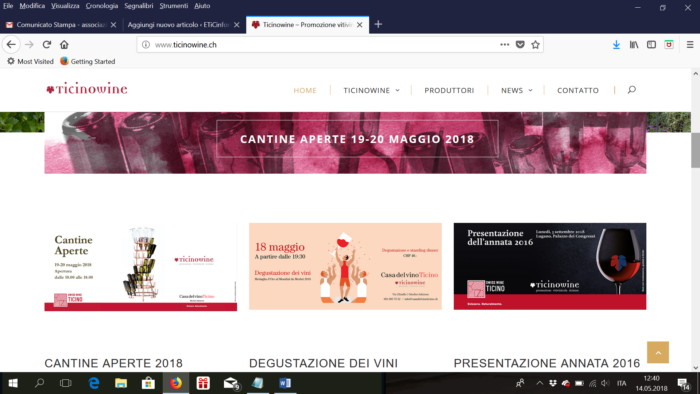Screen dimensions: 700x394
Task: Open the downloads arrow icon
Action: 616,45
